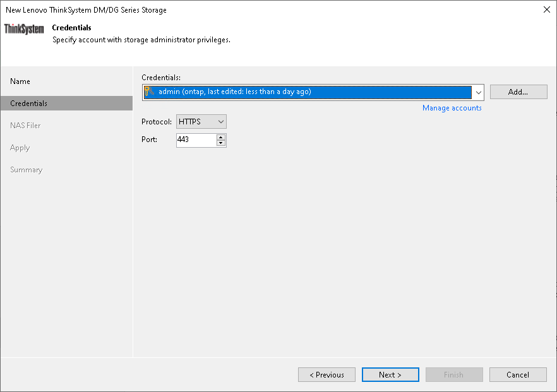Select the admin (ontap) credentials entry
The image size is (557, 392).
pyautogui.click(x=308, y=92)
